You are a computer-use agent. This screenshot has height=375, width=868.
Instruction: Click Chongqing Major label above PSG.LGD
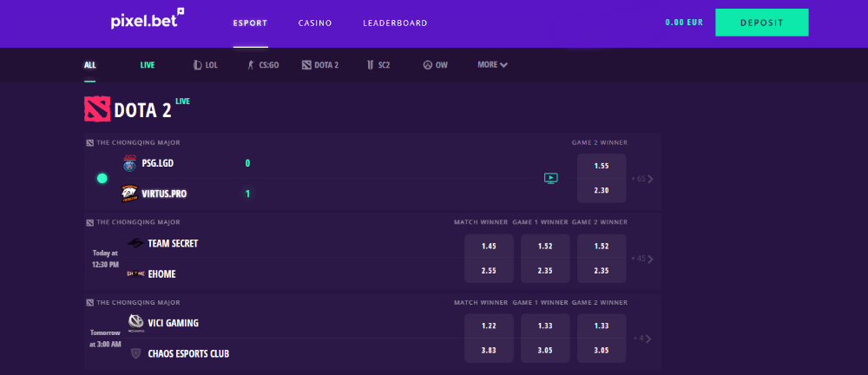click(138, 142)
